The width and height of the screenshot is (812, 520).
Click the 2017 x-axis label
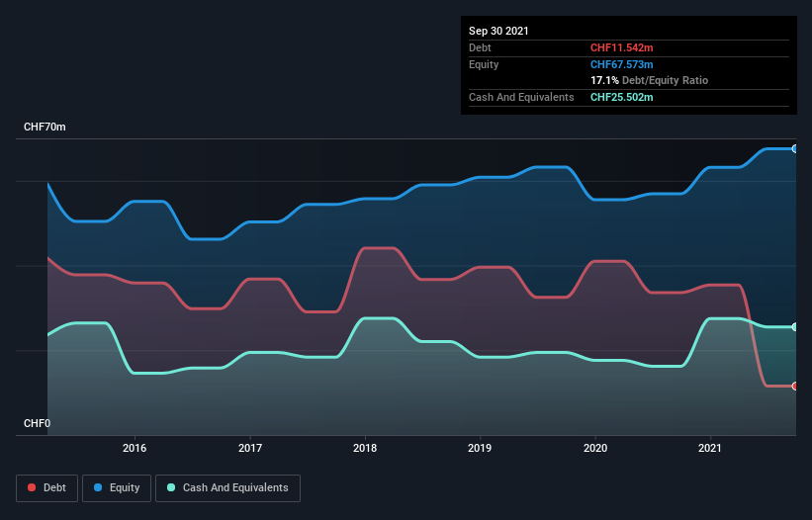pyautogui.click(x=250, y=448)
